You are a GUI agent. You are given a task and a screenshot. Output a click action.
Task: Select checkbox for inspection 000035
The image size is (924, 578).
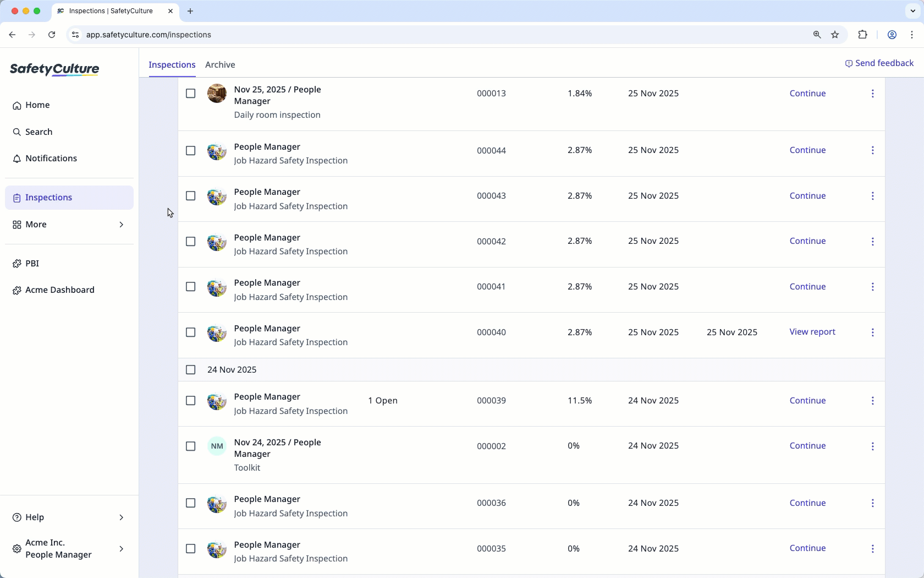(190, 549)
